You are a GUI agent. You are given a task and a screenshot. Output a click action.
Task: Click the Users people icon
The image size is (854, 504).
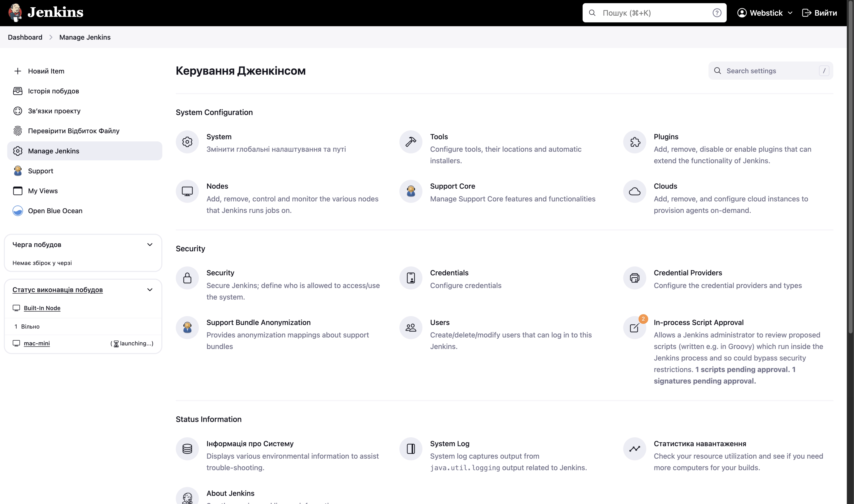click(x=411, y=328)
